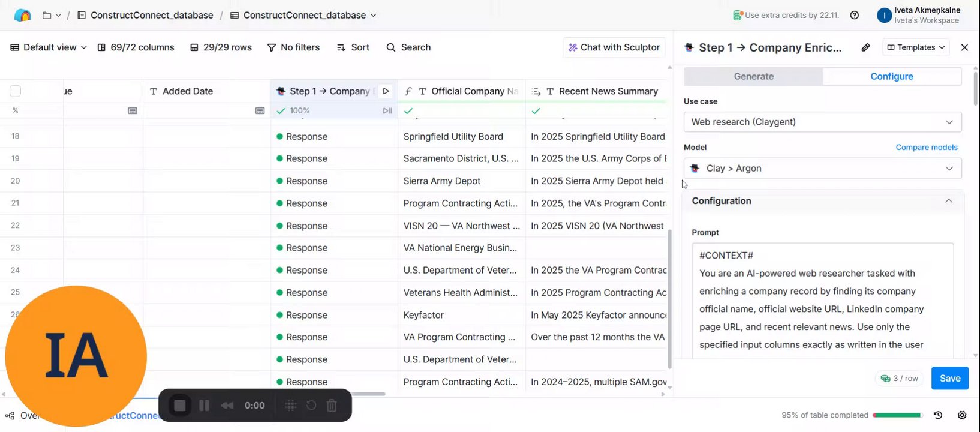Open the help question mark icon
The image size is (980, 432).
point(855,15)
